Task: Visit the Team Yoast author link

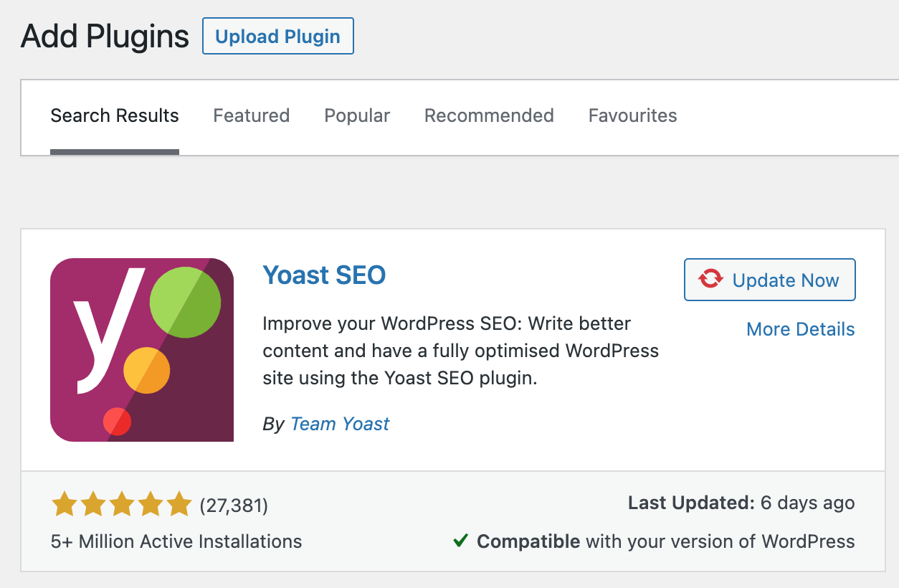Action: (x=340, y=424)
